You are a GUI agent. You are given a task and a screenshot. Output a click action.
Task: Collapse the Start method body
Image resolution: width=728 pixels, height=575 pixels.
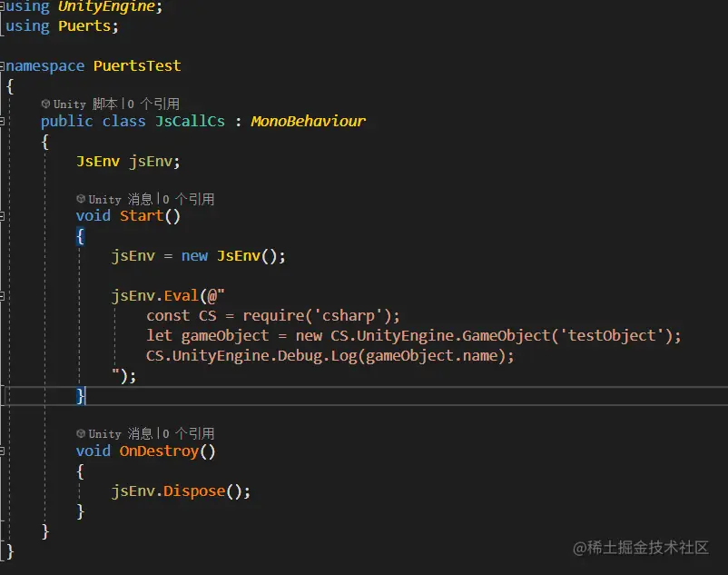tap(3, 215)
